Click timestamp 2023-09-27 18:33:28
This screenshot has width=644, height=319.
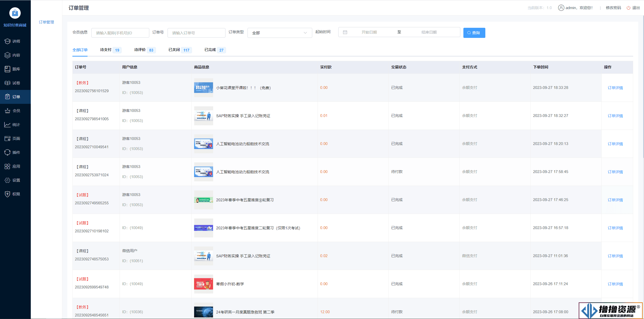[x=550, y=88]
